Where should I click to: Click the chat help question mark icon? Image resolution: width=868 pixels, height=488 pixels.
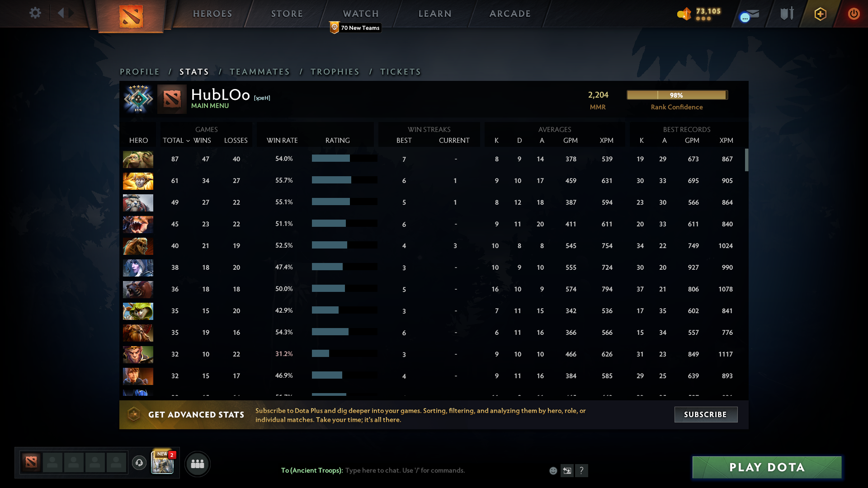pyautogui.click(x=582, y=470)
